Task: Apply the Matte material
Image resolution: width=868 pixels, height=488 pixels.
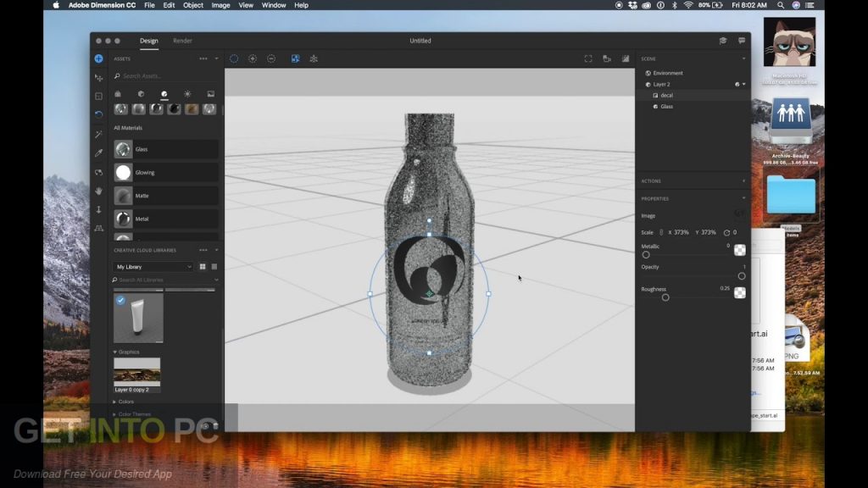Action: click(x=165, y=196)
